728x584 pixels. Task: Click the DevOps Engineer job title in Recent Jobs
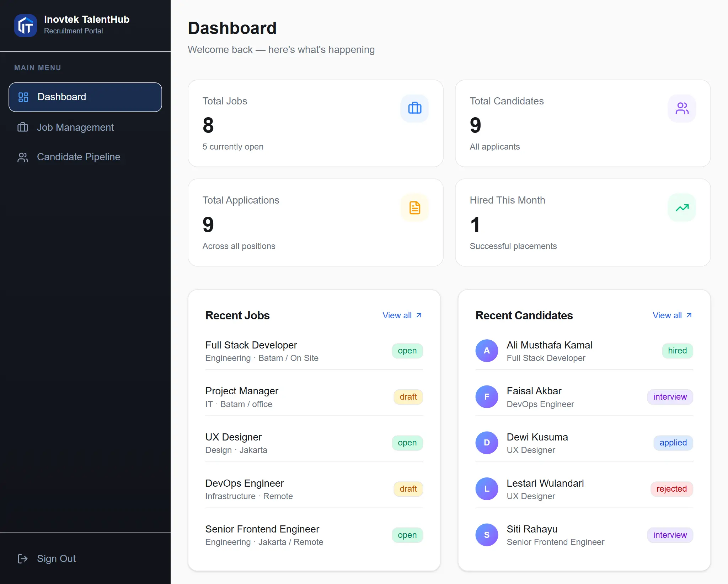245,483
